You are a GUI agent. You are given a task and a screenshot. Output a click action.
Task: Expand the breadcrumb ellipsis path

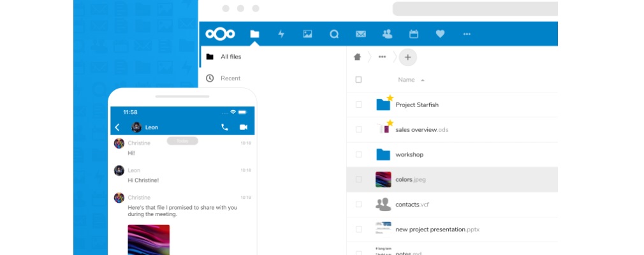(x=382, y=57)
